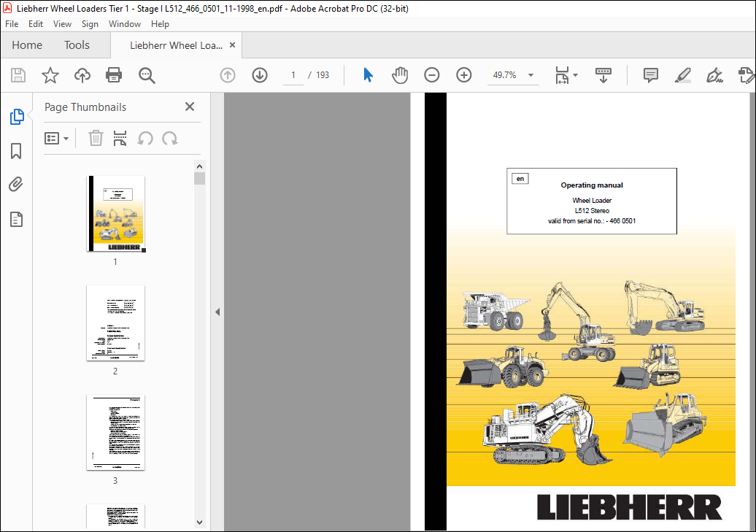Select the Highlight text tool

[683, 75]
